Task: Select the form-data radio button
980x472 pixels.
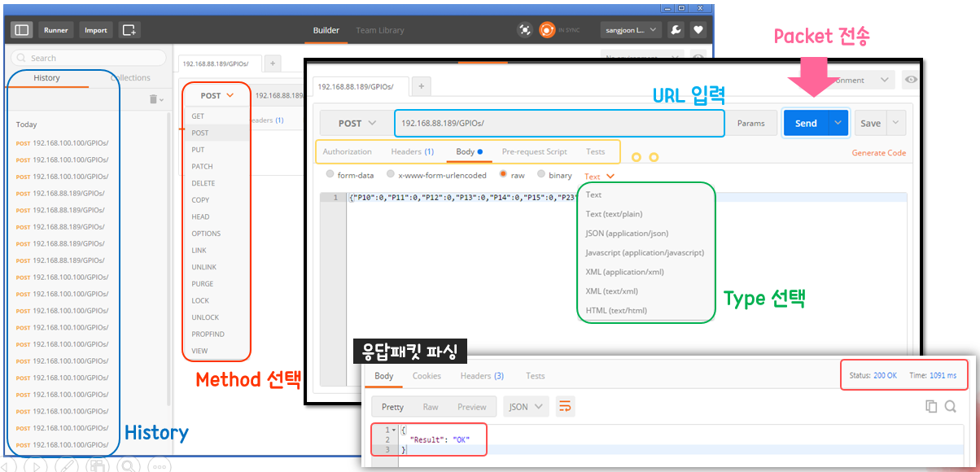Action: [x=330, y=174]
